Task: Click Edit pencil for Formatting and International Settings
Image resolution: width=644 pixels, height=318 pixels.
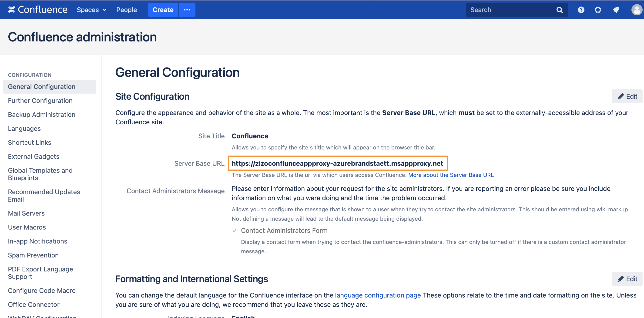Action: 627,279
